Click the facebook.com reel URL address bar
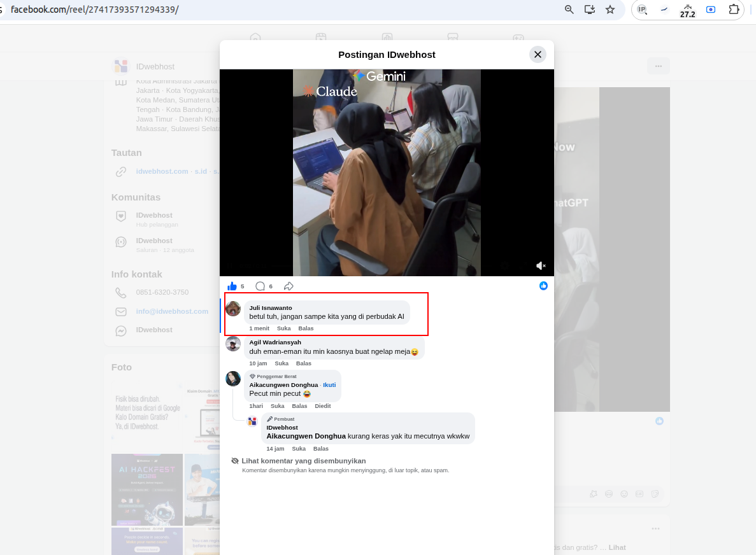Screen dimensions: 756x555 pyautogui.click(x=94, y=10)
